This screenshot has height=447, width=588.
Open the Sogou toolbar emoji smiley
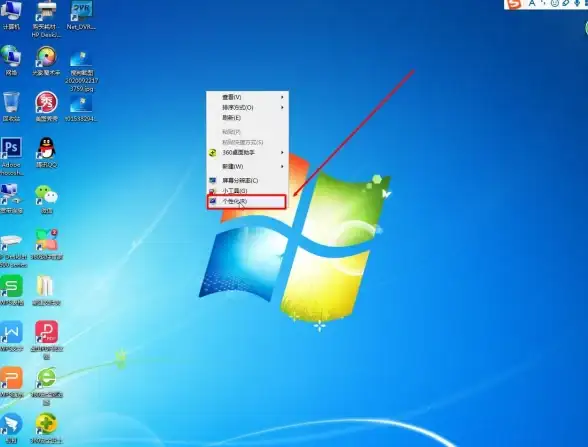point(554,3)
